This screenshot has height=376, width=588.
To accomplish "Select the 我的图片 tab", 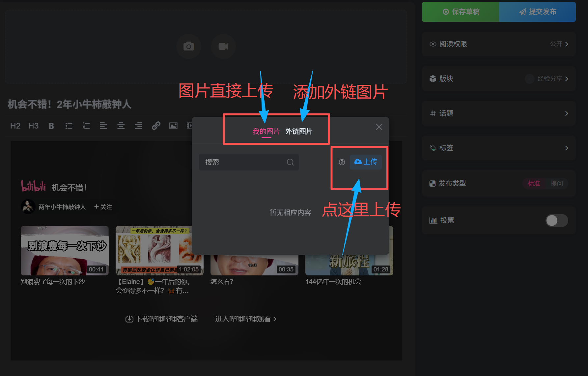I will [266, 132].
